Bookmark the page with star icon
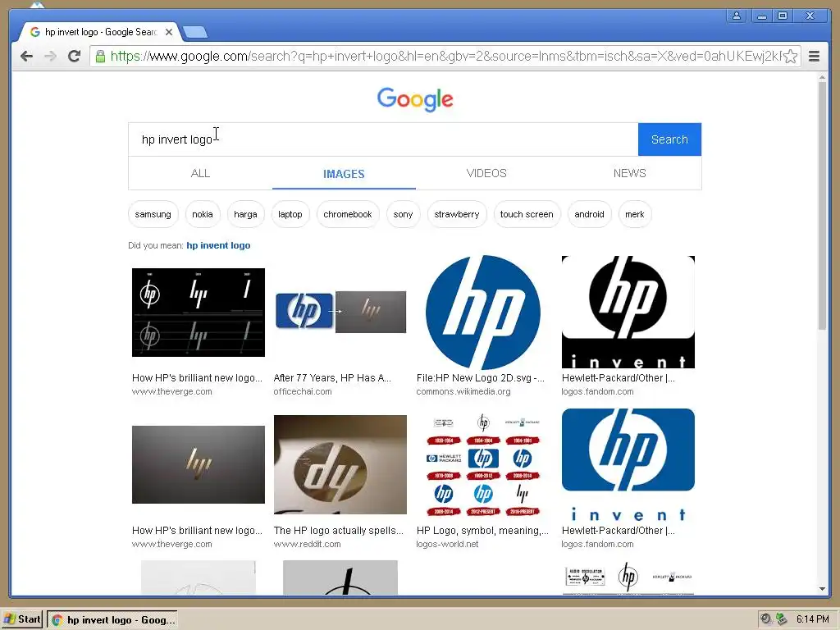840x630 pixels. [791, 57]
